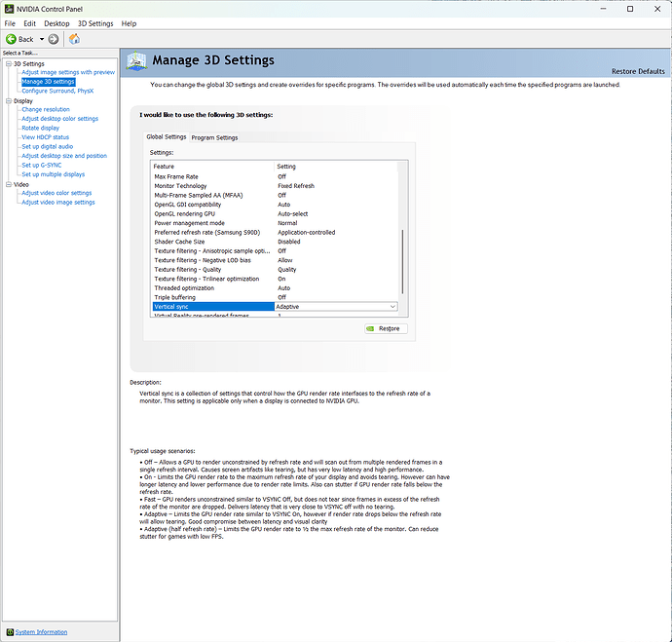Click the Feature column header
The height and width of the screenshot is (642, 672).
pos(212,167)
